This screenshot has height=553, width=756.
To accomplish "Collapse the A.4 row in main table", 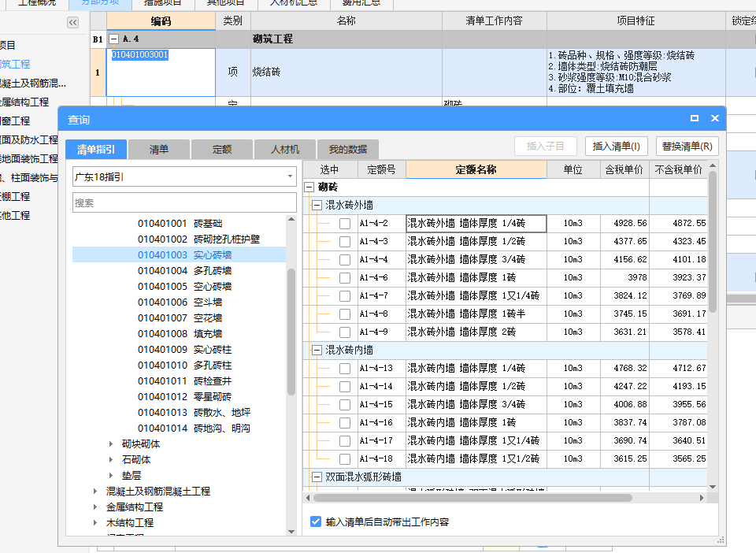I will click(113, 39).
